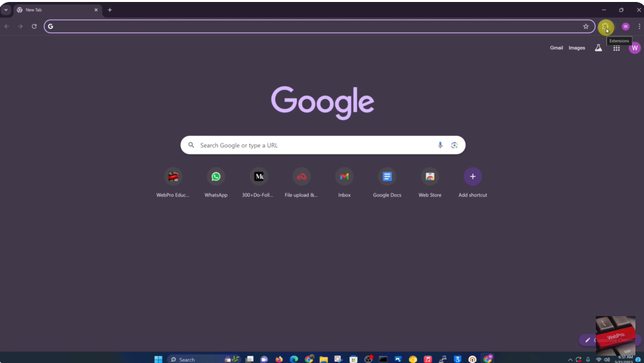Open the Images link

577,48
